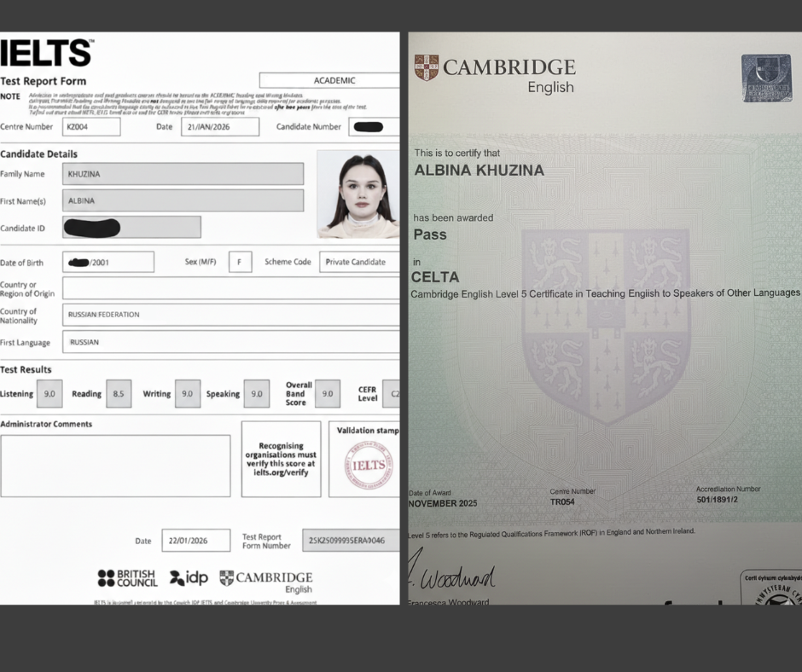
Task: Click the idp logo
Action: (x=189, y=578)
